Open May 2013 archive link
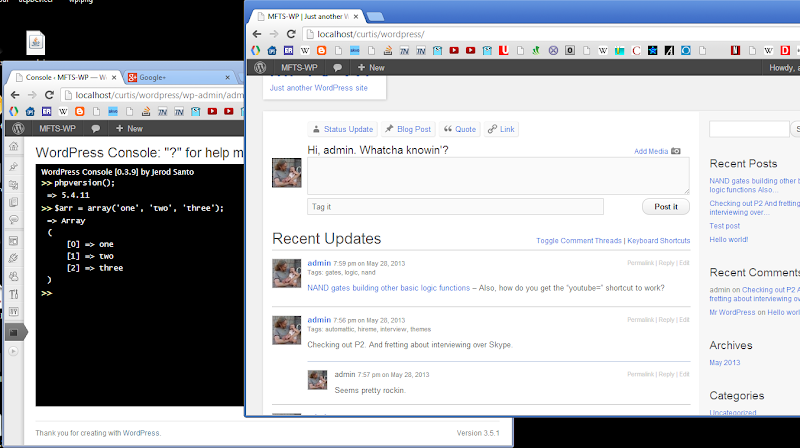Screen dimensions: 800x448 coord(724,362)
